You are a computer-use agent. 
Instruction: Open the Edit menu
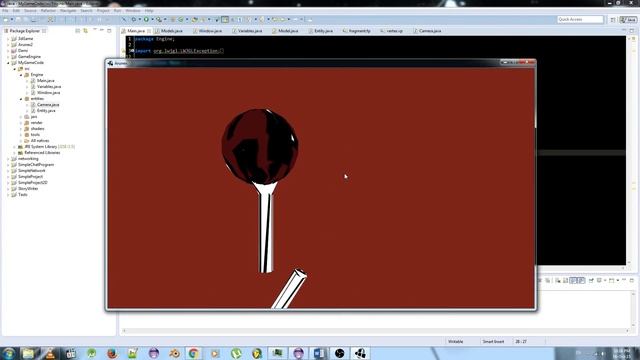pyautogui.click(x=16, y=11)
